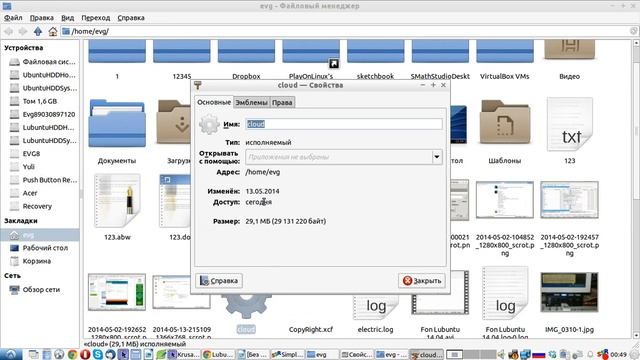
Task: Select the electric.log file icon
Action: point(375,307)
